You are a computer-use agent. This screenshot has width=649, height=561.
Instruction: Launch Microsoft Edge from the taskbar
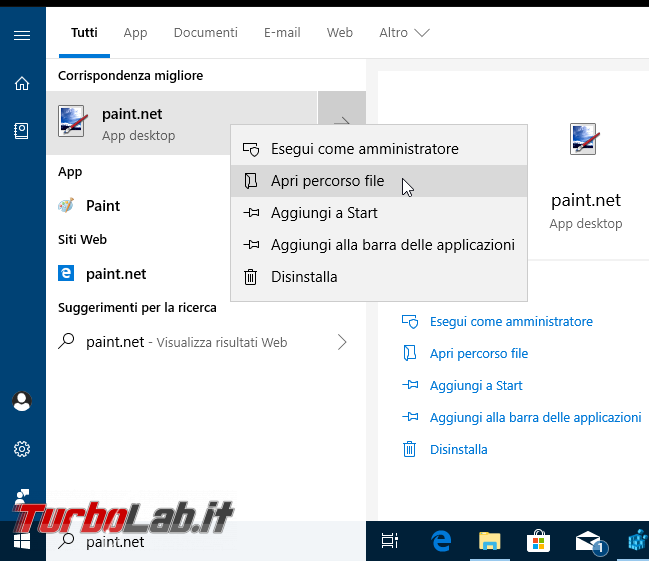click(x=441, y=541)
